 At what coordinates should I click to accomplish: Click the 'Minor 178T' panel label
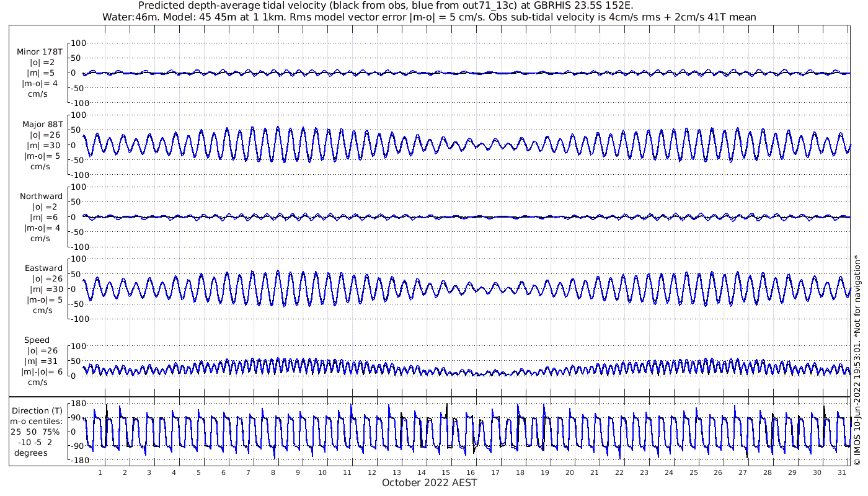(40, 51)
